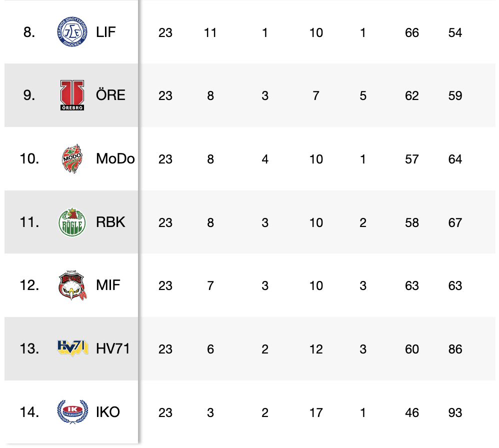Click the MoDo Hockey team logo
The image size is (499, 448).
point(72,158)
